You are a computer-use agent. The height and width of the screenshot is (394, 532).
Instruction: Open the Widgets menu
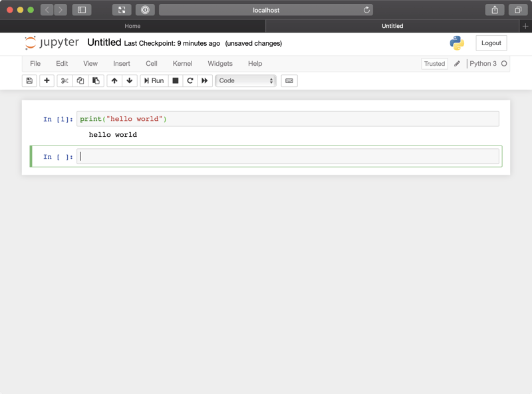pos(220,64)
